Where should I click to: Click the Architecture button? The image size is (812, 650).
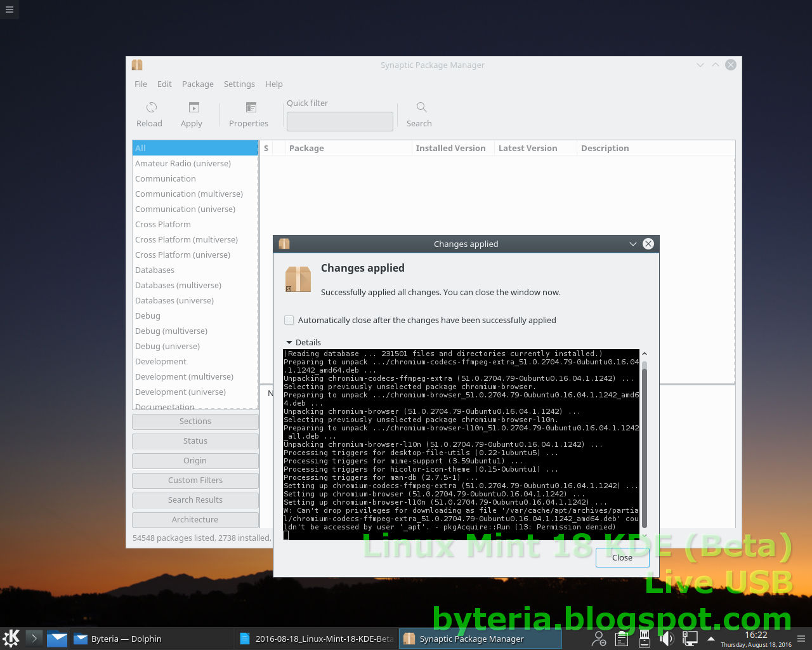tap(195, 520)
